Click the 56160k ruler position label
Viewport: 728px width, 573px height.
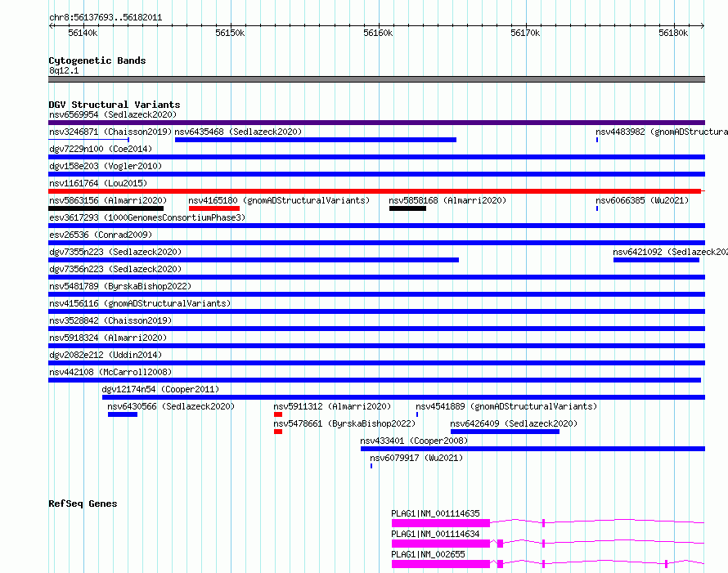[x=378, y=33]
